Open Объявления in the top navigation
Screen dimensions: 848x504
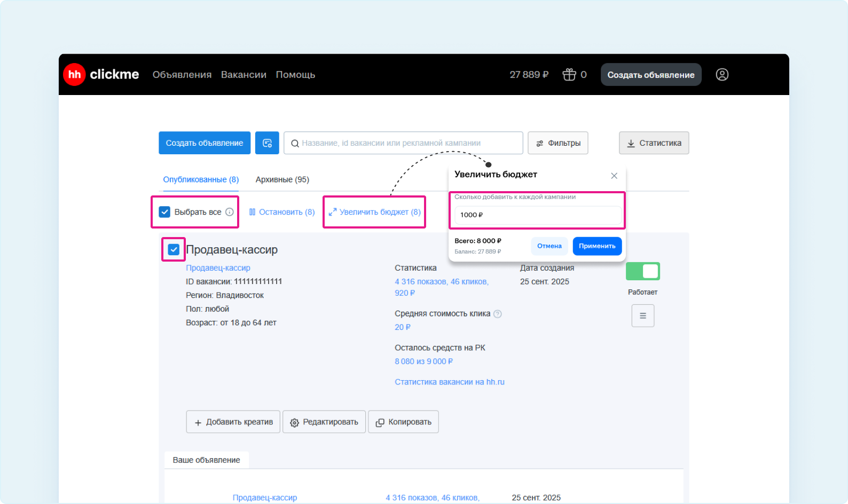coord(182,75)
